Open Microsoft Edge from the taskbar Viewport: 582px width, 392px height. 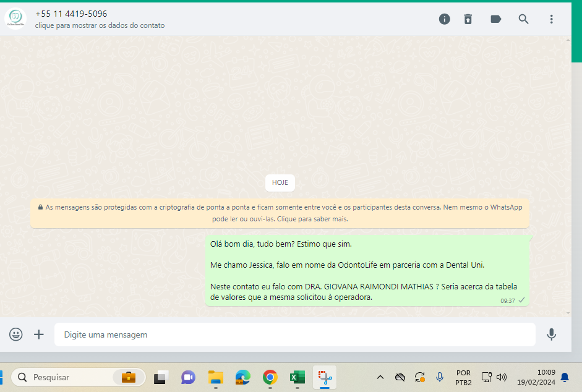tap(242, 378)
